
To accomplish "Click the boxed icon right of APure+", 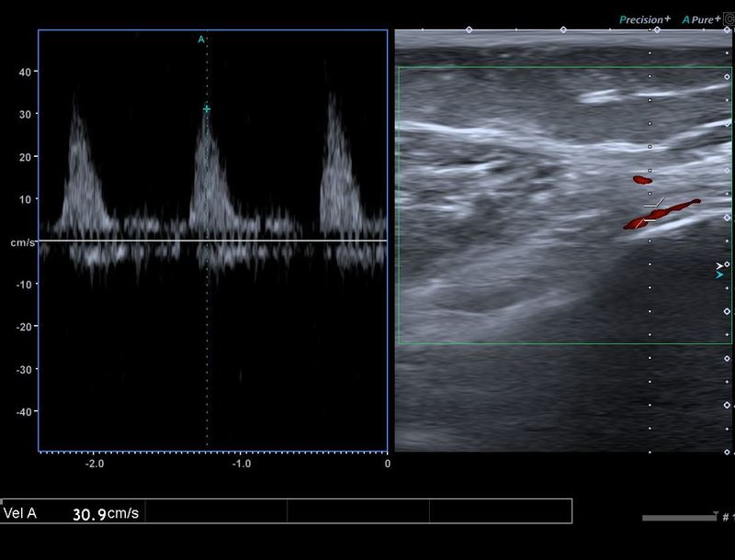I will coord(729,18).
